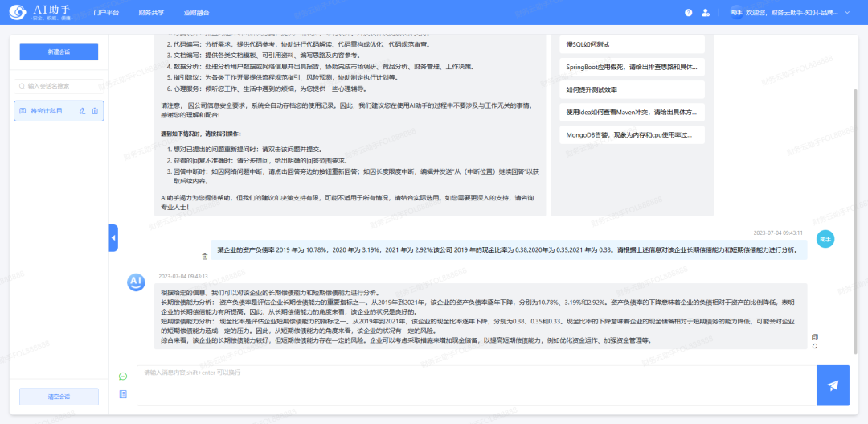Screen dimensions: 868x424
Task: Click the line starting 4. 数据分析
Action: point(320,67)
